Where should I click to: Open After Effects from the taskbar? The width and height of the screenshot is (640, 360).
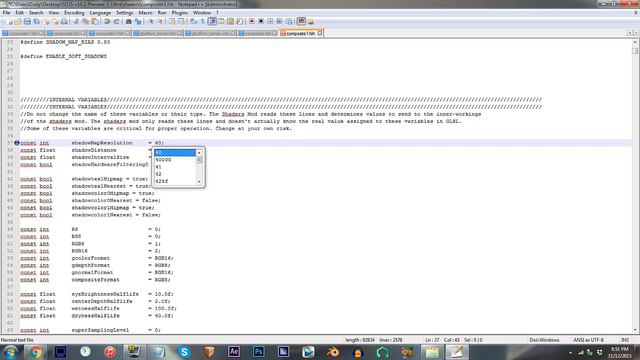tap(234, 352)
